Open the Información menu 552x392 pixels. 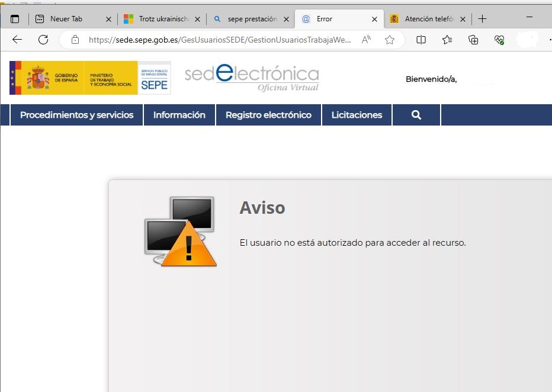tap(179, 115)
